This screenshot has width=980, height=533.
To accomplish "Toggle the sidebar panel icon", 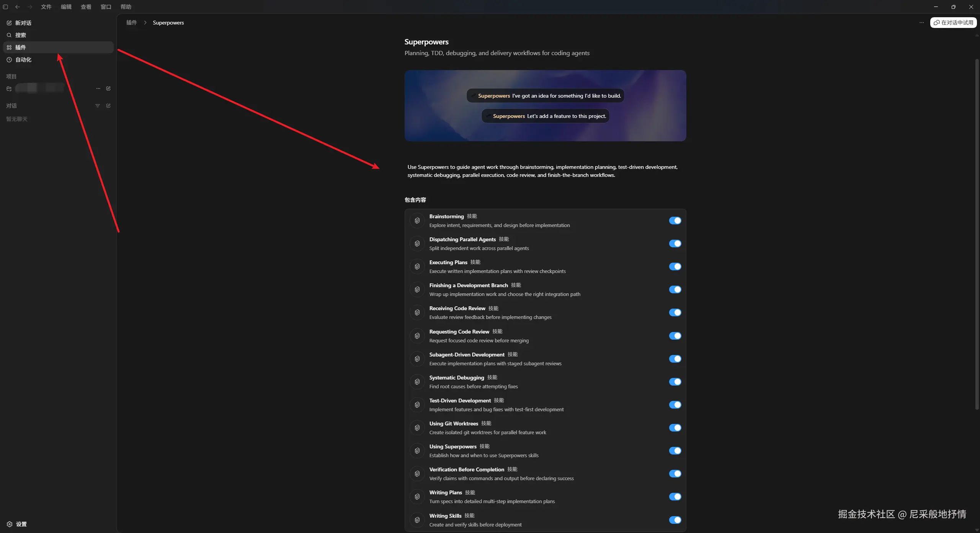I will (x=5, y=7).
